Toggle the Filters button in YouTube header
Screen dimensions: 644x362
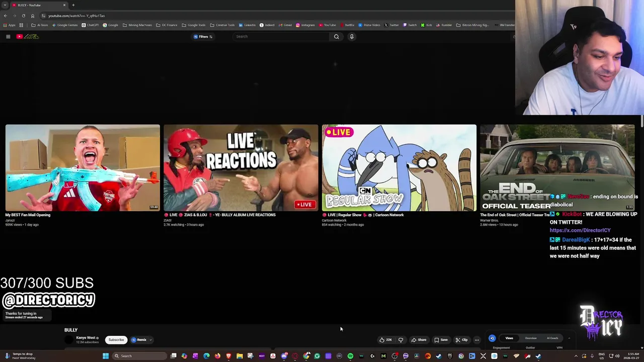click(x=203, y=36)
